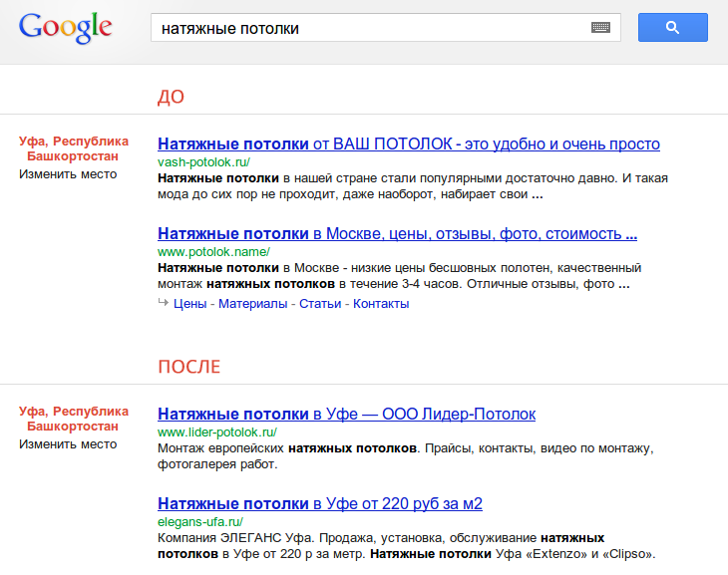Click the snippet about низкие цены бесшовных полотен

point(399,276)
